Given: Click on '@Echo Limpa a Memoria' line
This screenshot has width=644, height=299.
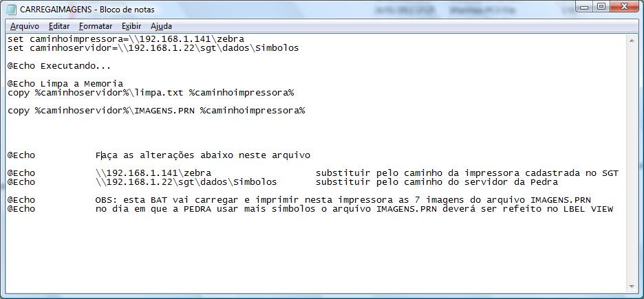Looking at the screenshot, I should (x=65, y=84).
